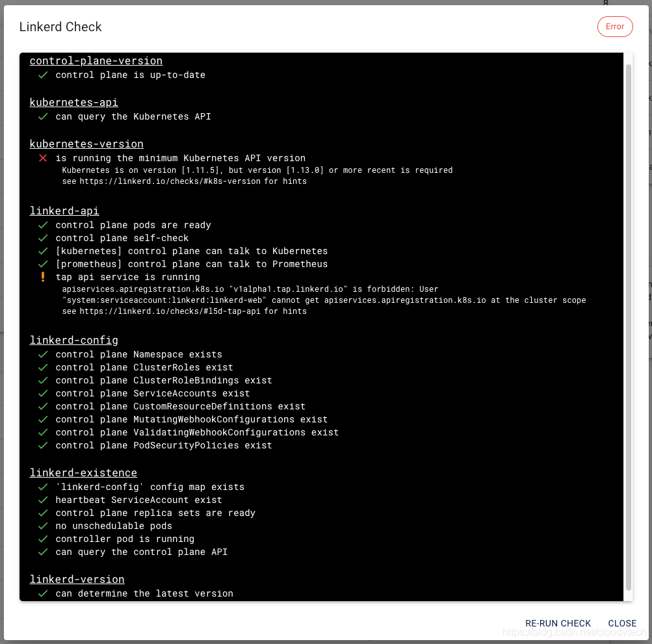Image resolution: width=652 pixels, height=644 pixels.
Task: Click checkmark beside 'linkerd-config' config map exists
Action: coord(43,487)
